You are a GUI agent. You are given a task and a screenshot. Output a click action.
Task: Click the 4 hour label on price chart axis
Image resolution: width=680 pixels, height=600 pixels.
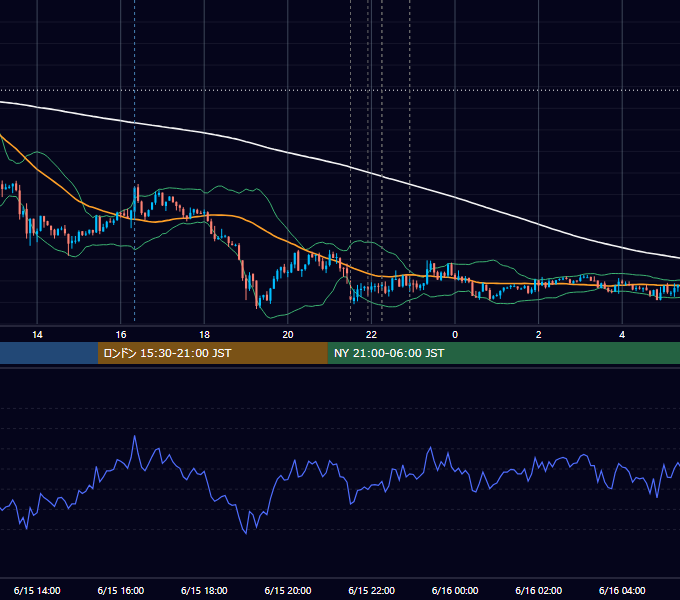point(622,335)
